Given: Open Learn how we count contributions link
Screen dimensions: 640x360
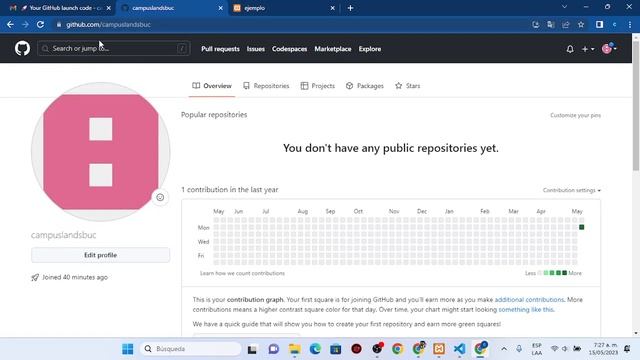Looking at the screenshot, I should [242, 273].
